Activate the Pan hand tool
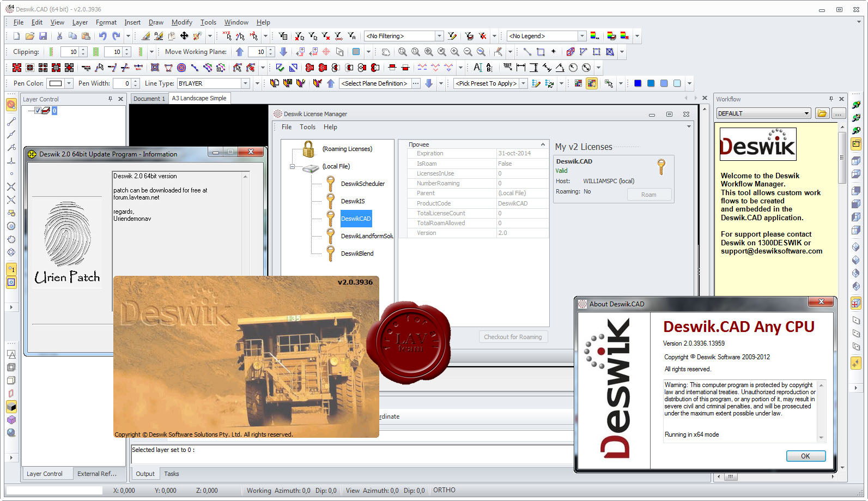The height and width of the screenshot is (501, 868). (x=386, y=52)
